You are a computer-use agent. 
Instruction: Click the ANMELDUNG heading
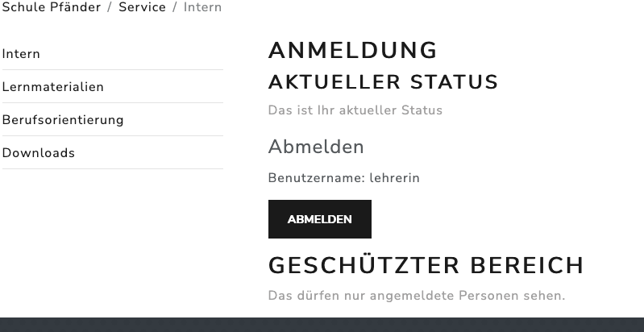[x=353, y=51]
